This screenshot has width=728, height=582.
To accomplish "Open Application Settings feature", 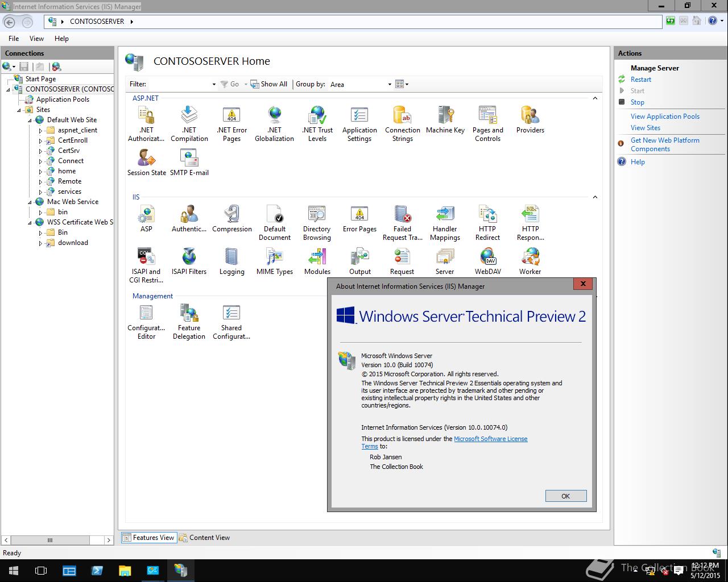I will click(x=359, y=124).
